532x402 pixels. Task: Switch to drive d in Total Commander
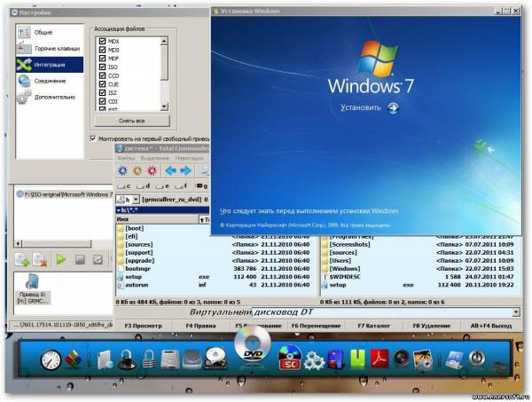(143, 186)
